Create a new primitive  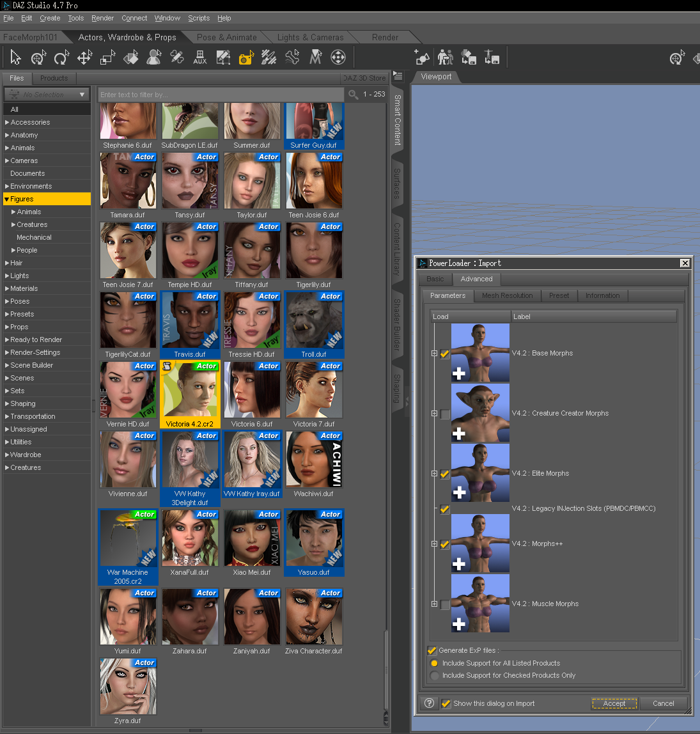(x=421, y=58)
